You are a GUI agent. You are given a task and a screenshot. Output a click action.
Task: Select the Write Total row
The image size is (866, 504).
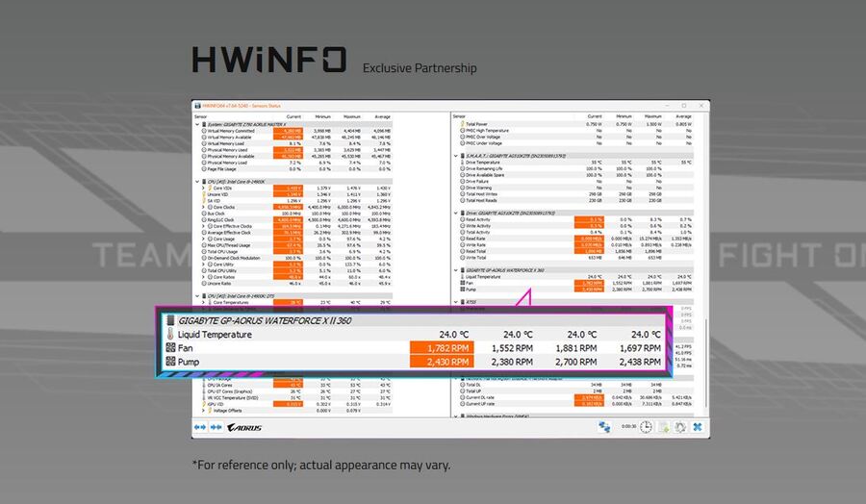pos(574,258)
